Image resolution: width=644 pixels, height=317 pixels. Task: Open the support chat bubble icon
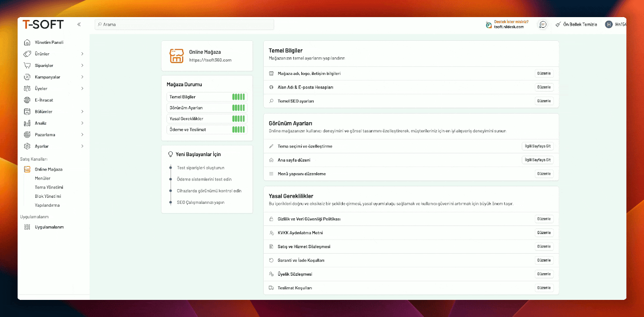coord(543,24)
